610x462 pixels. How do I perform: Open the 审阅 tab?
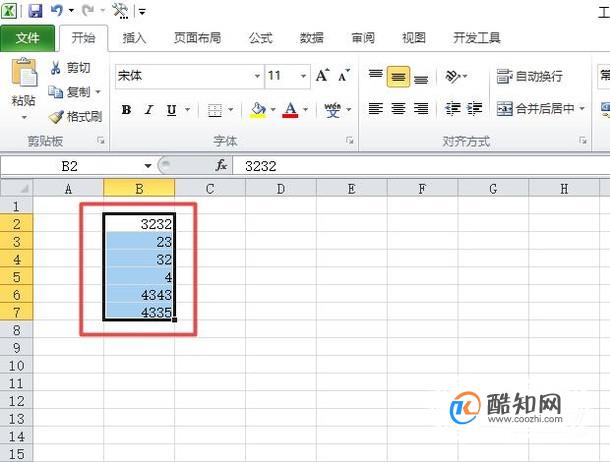(363, 38)
